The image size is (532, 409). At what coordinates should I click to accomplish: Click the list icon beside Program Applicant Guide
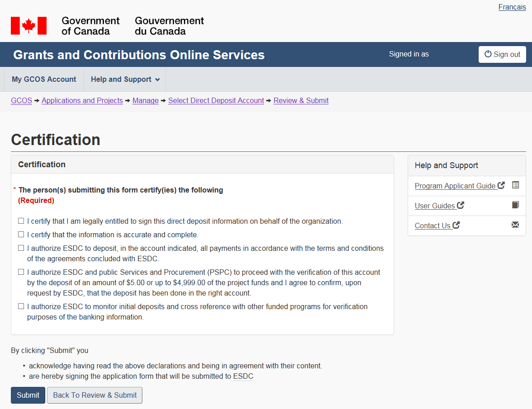(516, 185)
